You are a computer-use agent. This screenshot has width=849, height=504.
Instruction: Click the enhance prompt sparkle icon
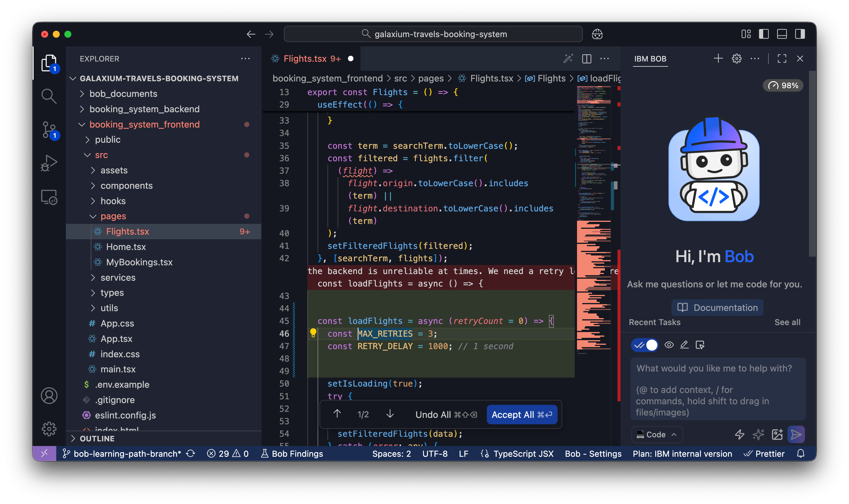758,434
